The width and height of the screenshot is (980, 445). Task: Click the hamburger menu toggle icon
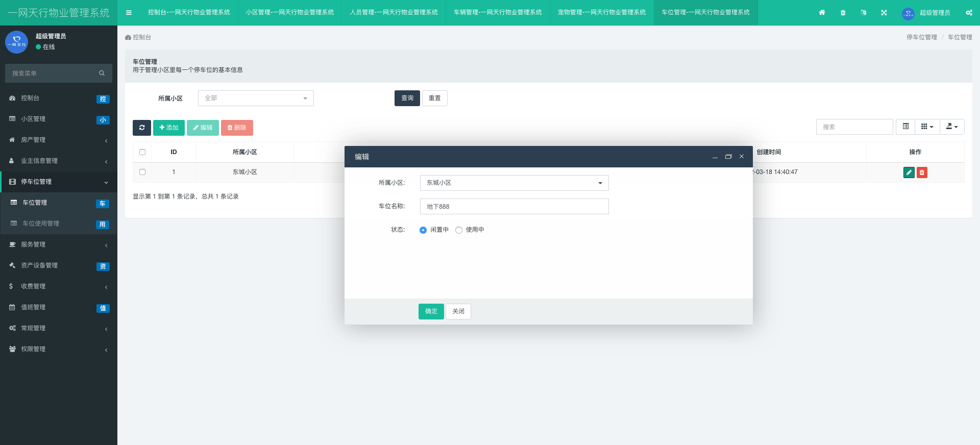(129, 13)
